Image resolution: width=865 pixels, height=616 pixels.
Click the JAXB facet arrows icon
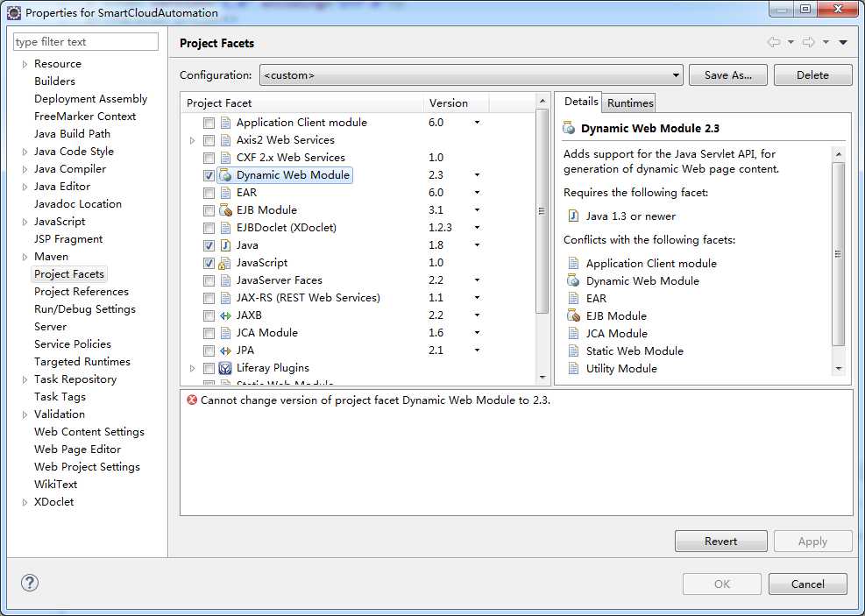point(225,315)
